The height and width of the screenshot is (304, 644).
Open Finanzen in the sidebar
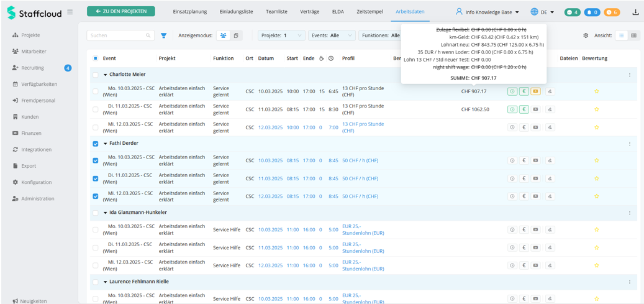[x=27, y=133]
